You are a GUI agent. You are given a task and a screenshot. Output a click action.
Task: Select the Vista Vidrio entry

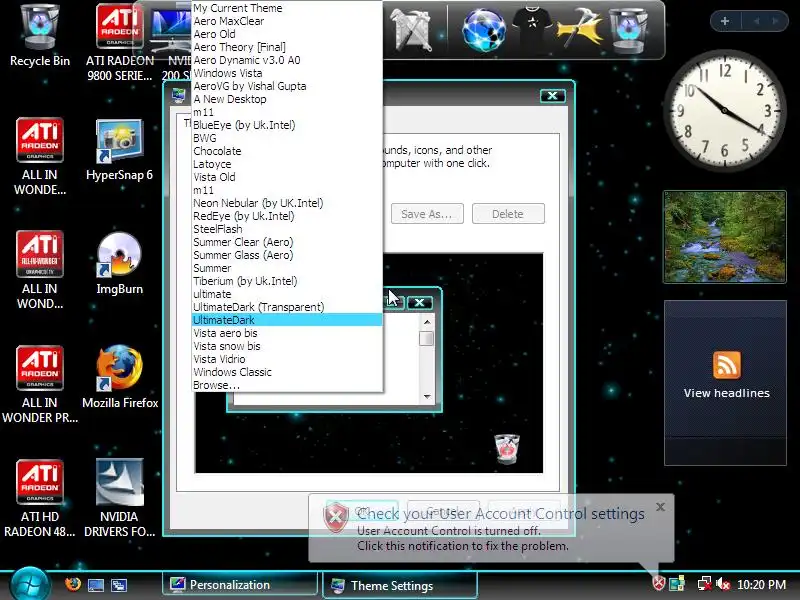tap(287, 359)
